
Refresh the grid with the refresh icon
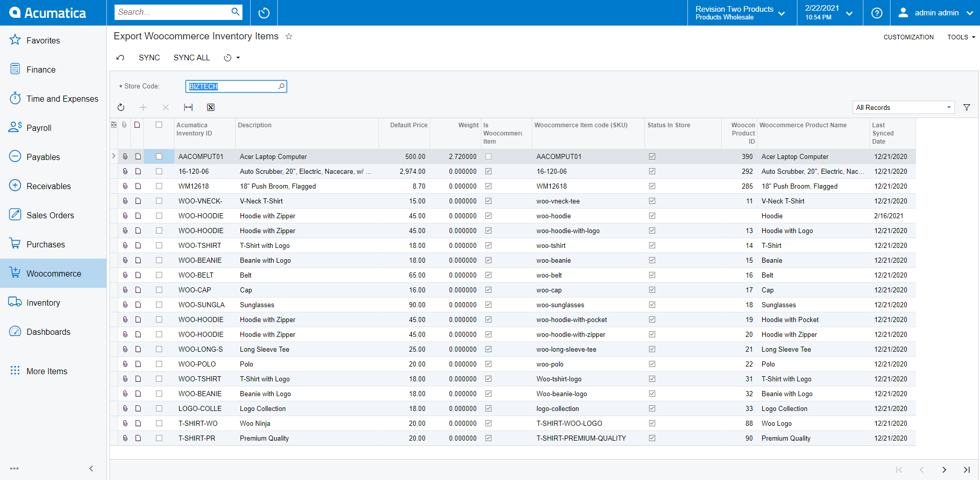tap(121, 107)
